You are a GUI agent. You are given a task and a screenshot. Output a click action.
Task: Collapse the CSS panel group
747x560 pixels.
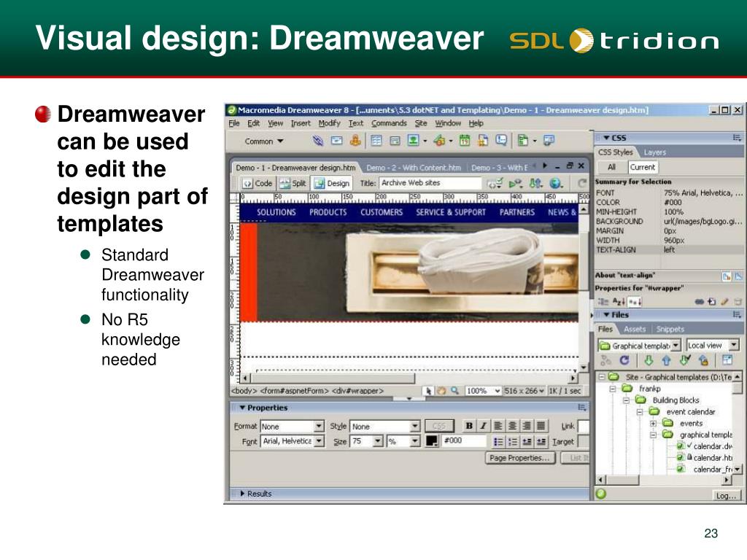pos(606,138)
